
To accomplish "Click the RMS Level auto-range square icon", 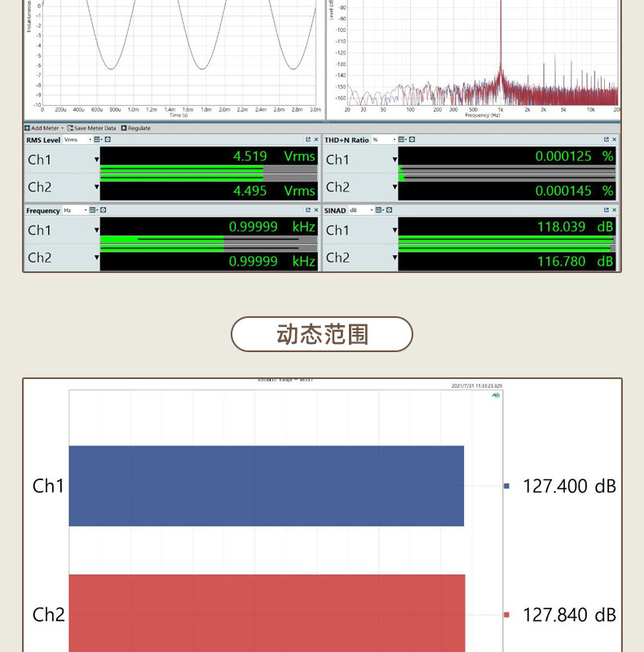I will tap(108, 139).
